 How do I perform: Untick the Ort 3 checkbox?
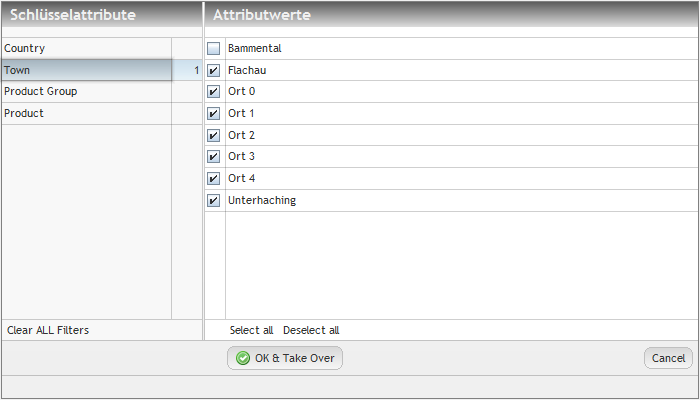click(x=214, y=157)
